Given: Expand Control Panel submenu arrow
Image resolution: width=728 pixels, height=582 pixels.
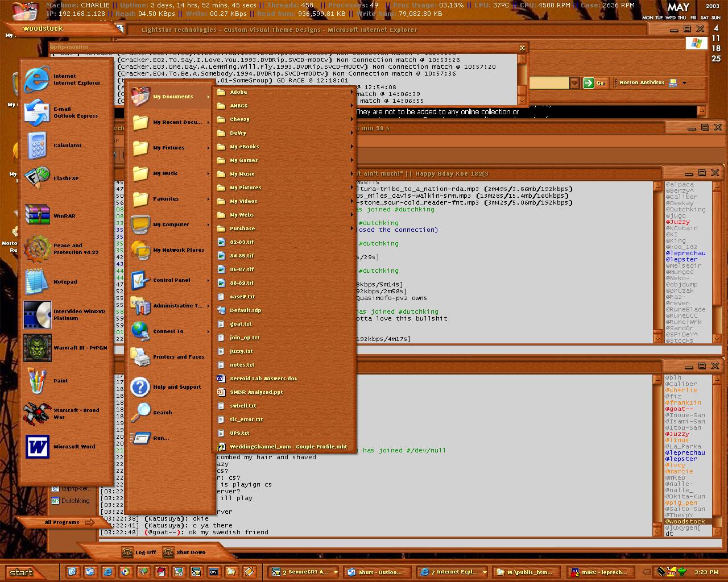Looking at the screenshot, I should 208,280.
